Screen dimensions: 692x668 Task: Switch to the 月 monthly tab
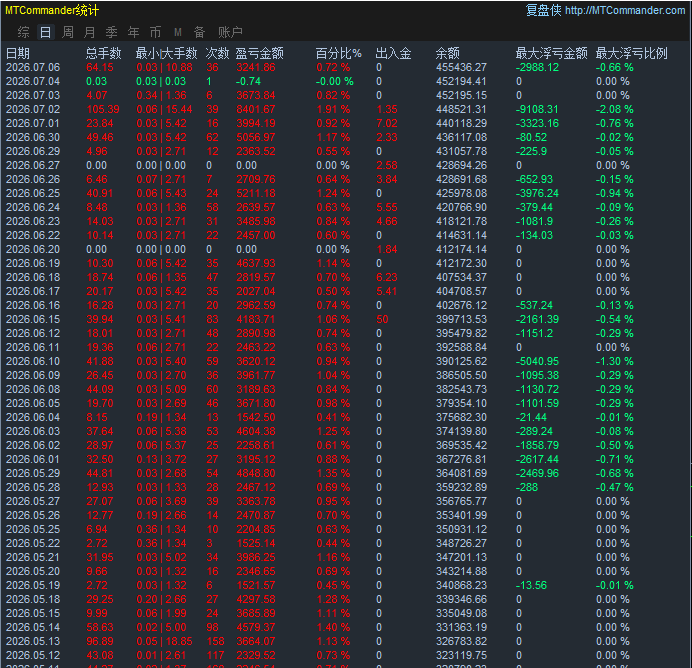(x=90, y=32)
